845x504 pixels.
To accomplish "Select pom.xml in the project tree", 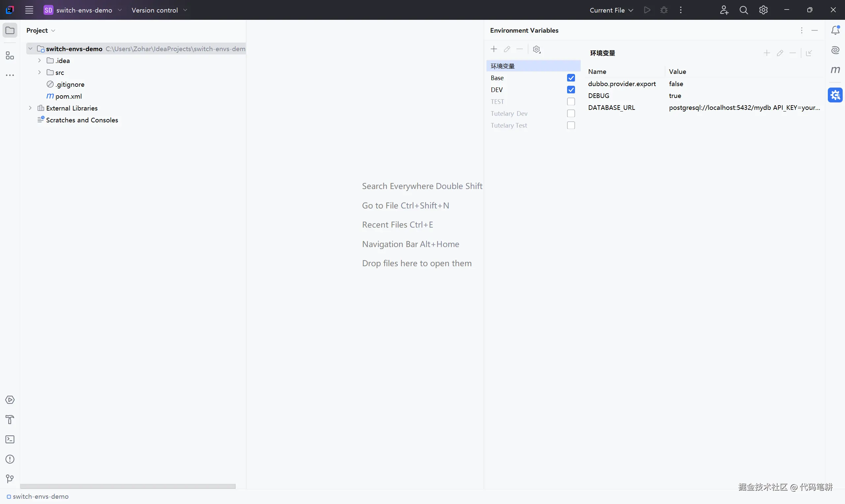I will point(68,96).
